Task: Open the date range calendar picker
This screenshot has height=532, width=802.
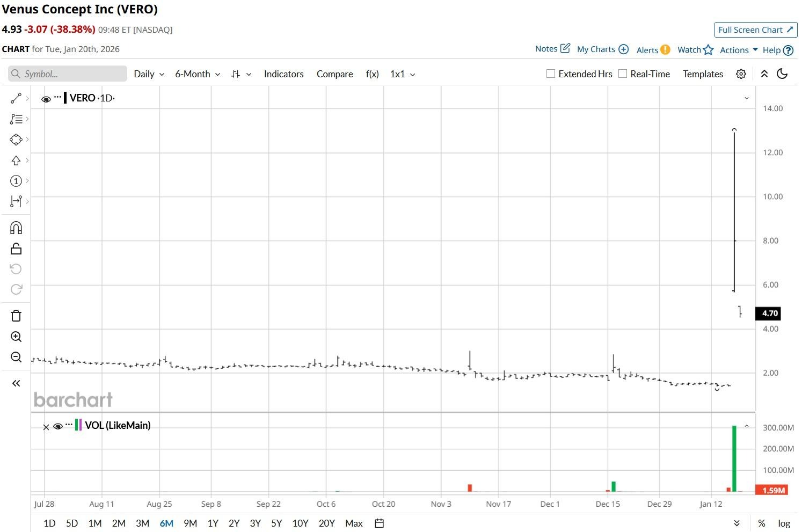Action: [x=379, y=523]
